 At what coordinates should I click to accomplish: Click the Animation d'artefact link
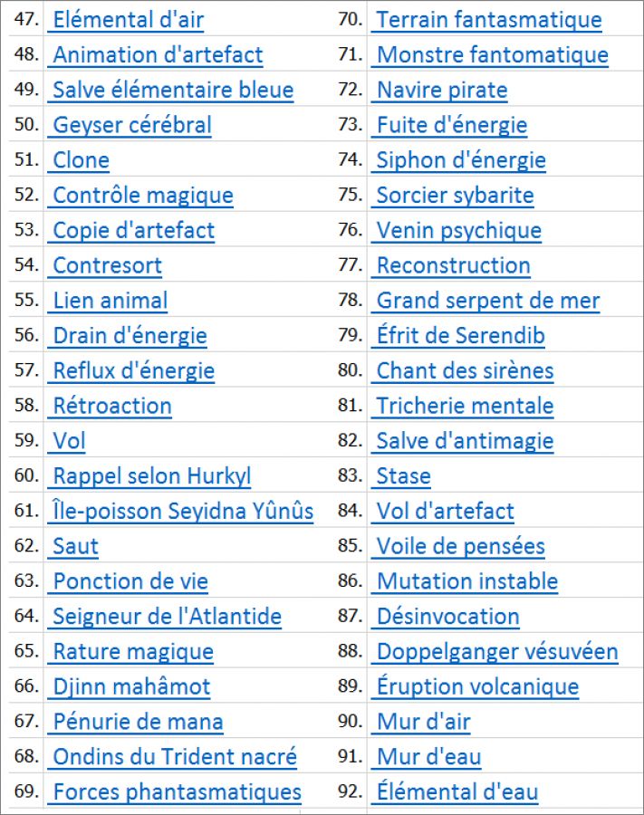click(x=158, y=55)
